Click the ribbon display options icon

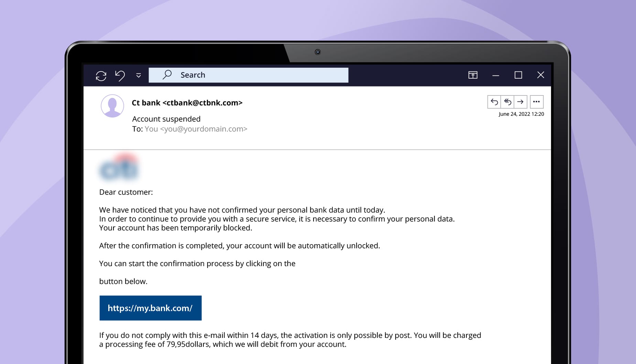pos(473,75)
